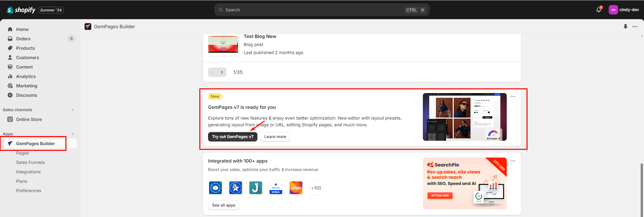Click the Summer '24 badge

pyautogui.click(x=51, y=10)
